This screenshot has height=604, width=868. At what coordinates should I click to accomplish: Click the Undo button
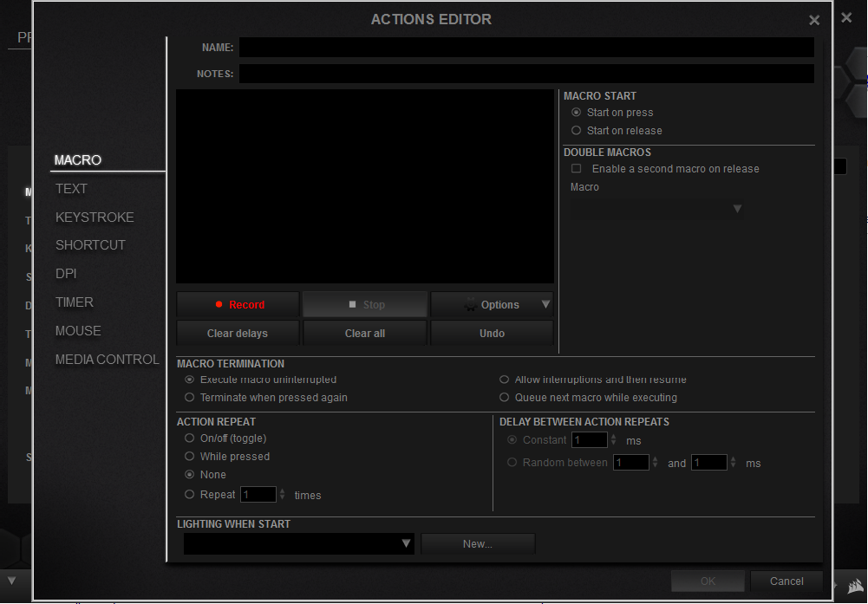(x=492, y=333)
